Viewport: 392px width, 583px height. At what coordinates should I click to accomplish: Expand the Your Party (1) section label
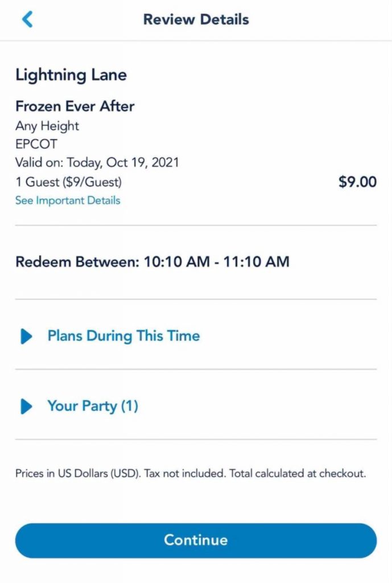coord(93,406)
